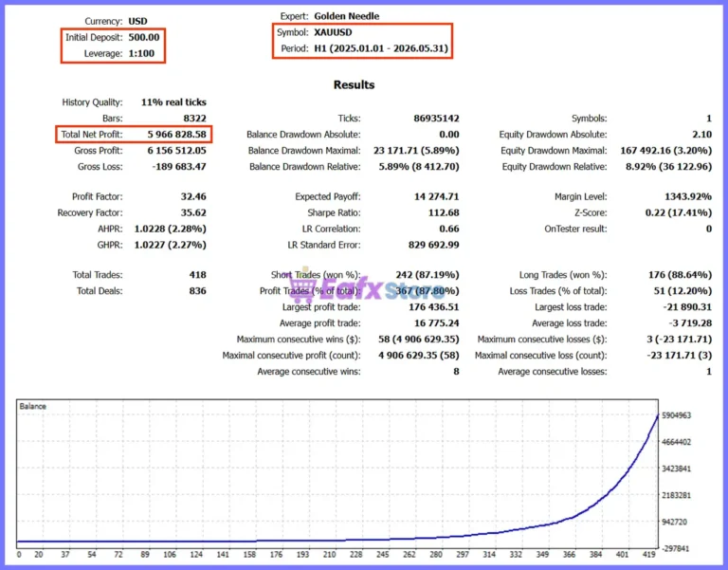Select the Average consecutive losses label
This screenshot has height=570, width=728.
(x=553, y=372)
